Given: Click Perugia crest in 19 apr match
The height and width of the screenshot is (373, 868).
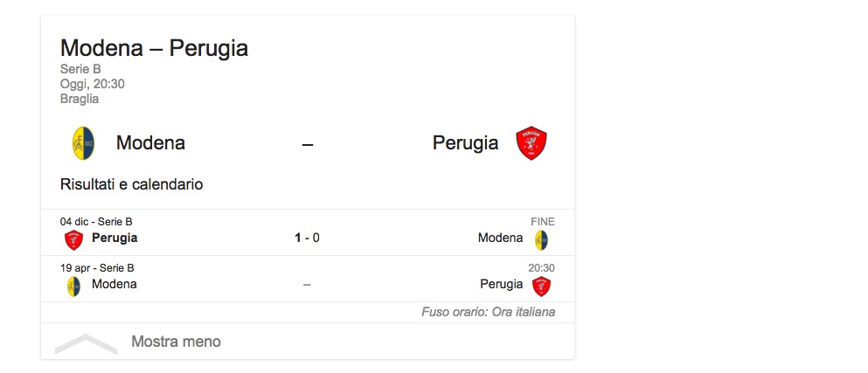Looking at the screenshot, I should [542, 286].
